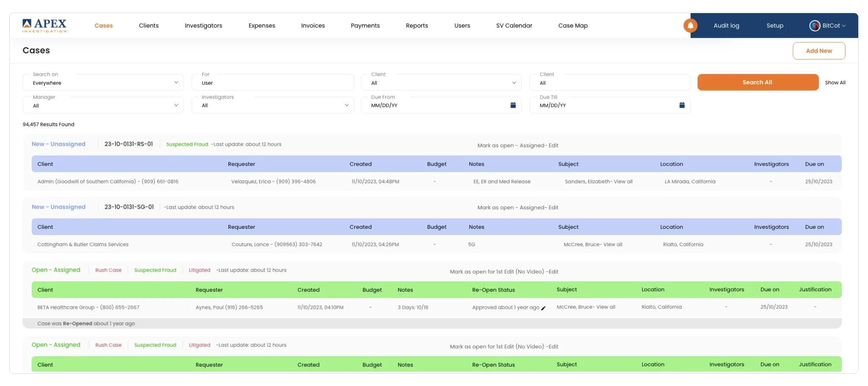Click the Add New button
Image resolution: width=868 pixels, height=386 pixels.
tap(818, 51)
